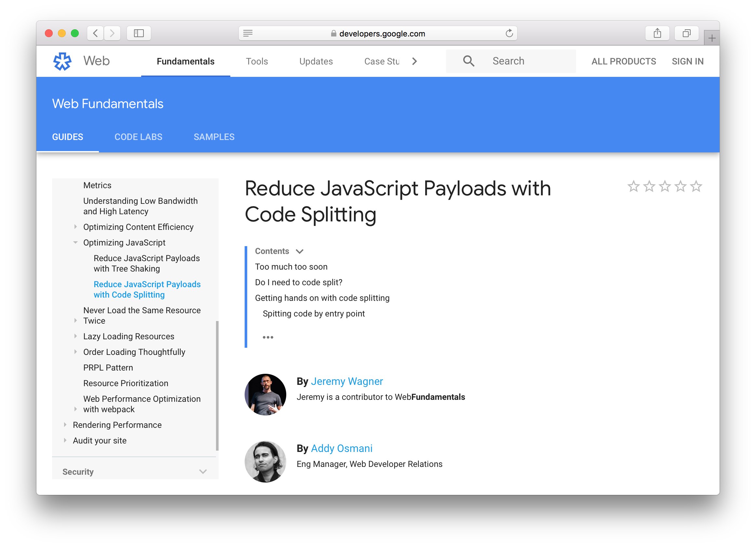Expand Never Load the Same Resource Twice arrow
Screen dimensions: 756x547
pos(76,320)
